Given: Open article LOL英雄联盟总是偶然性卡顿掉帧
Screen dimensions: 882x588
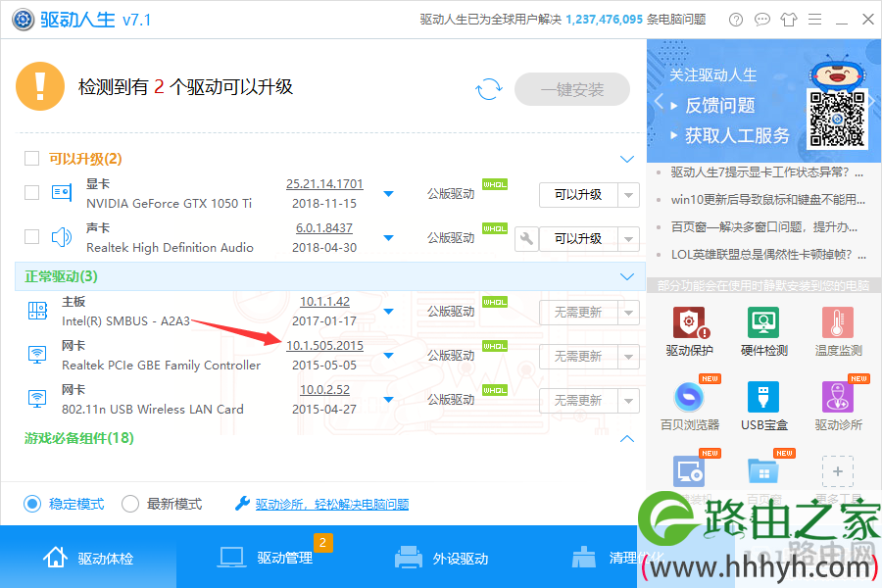Looking at the screenshot, I should (x=767, y=255).
